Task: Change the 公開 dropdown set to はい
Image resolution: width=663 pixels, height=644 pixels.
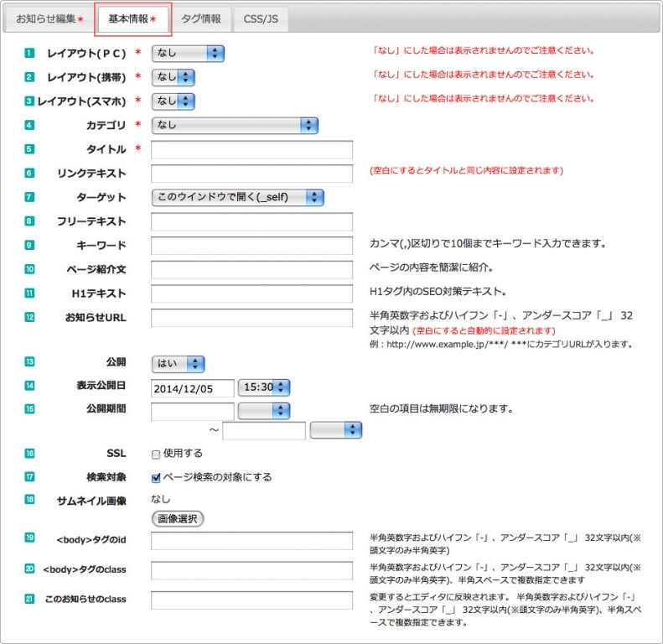Action: tap(178, 364)
